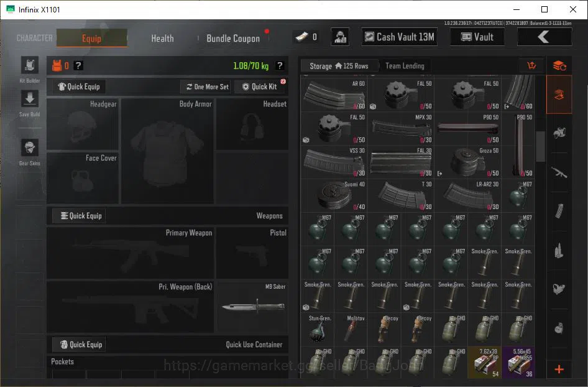
Task: Select the LR-AR2 30 magazine
Action: pyautogui.click(x=467, y=195)
